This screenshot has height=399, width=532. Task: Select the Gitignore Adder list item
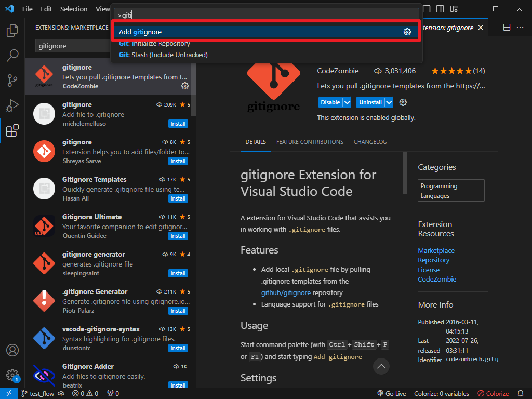point(110,375)
